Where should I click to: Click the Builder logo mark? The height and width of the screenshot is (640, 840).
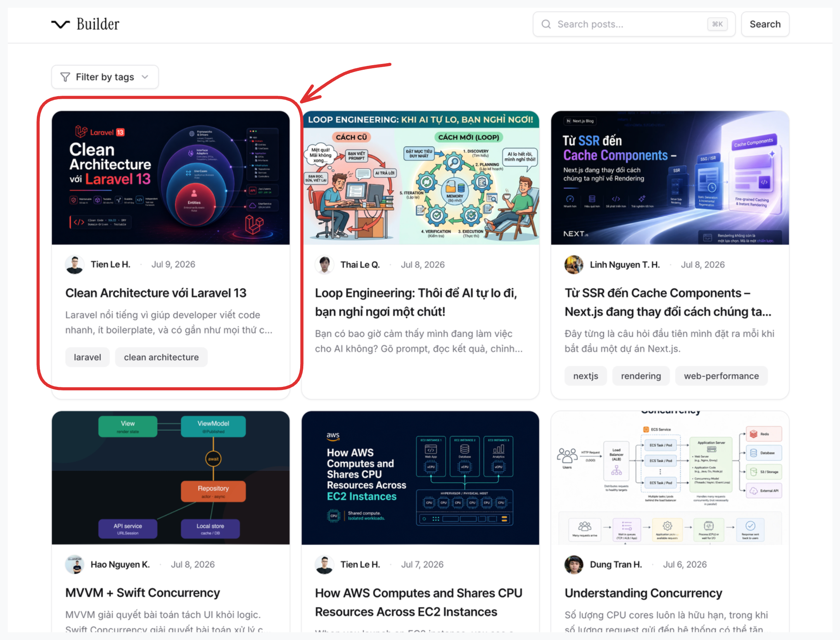[60, 24]
